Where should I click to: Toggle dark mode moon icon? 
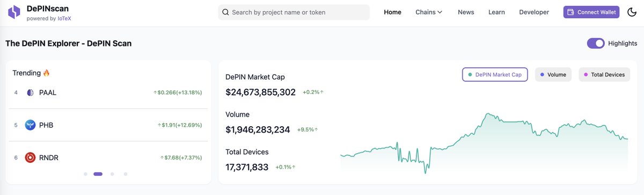click(x=632, y=12)
